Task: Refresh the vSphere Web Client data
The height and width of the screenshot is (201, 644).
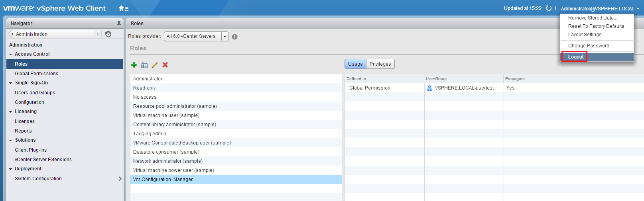Action: [x=549, y=8]
